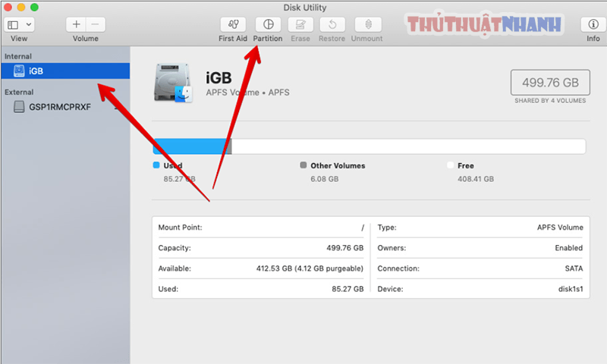Open the Partition tool
This screenshot has height=364, width=607.
tap(268, 24)
